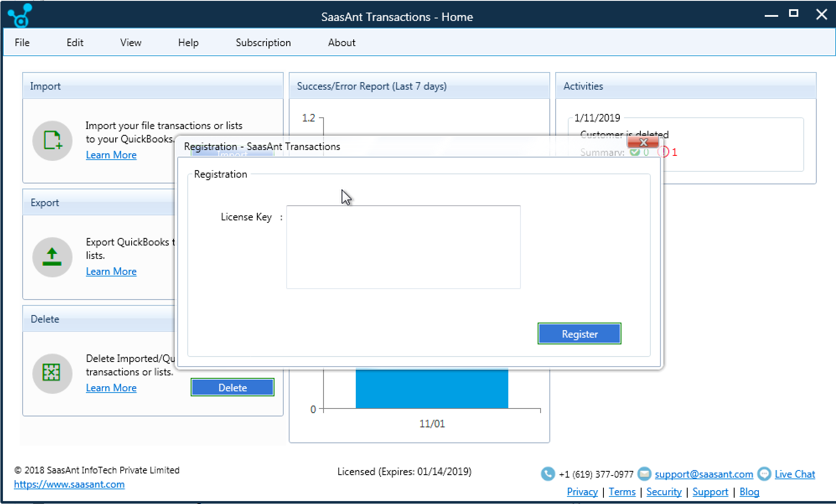The image size is (836, 504).
Task: Open the Subscription menu
Action: 263,42
